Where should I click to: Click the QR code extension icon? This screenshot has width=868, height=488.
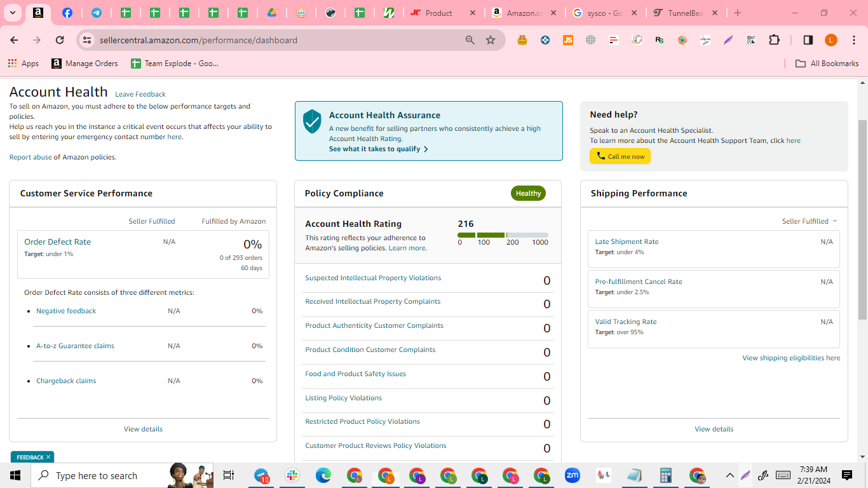[751, 40]
